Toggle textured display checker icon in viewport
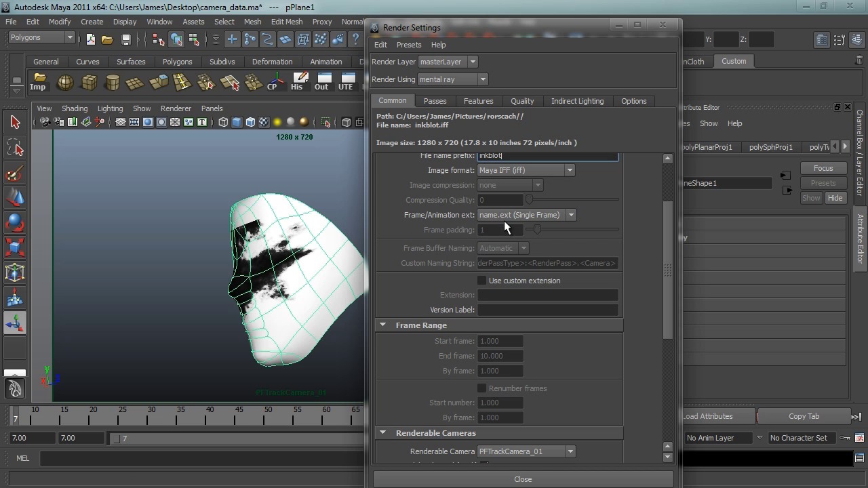Image resolution: width=868 pixels, height=488 pixels. pos(264,122)
